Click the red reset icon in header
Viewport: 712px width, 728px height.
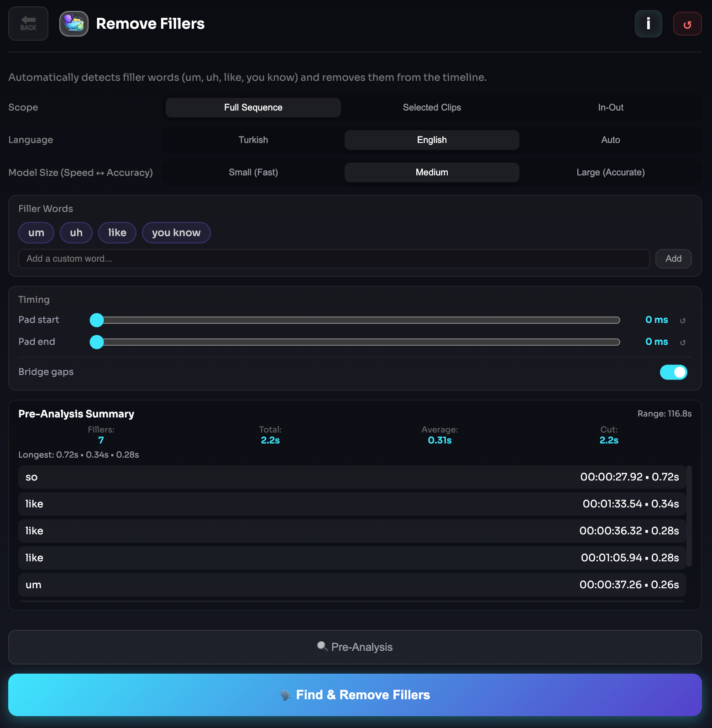(687, 24)
